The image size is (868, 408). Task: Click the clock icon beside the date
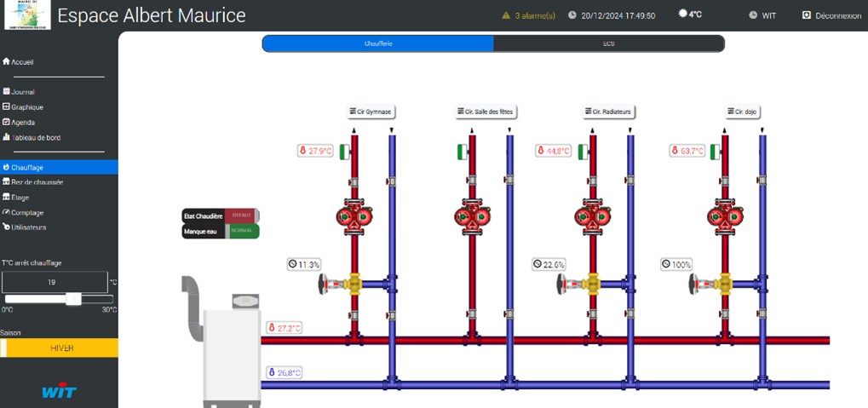coord(572,15)
